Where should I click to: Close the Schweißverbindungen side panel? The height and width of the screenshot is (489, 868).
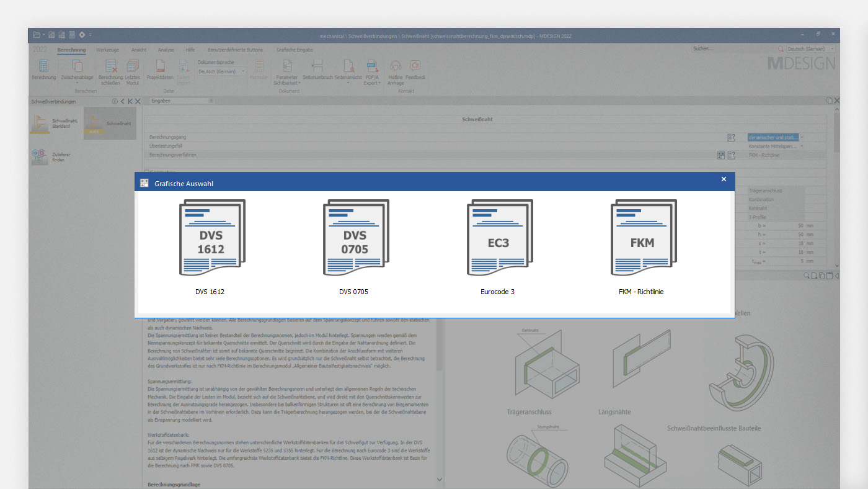point(138,101)
